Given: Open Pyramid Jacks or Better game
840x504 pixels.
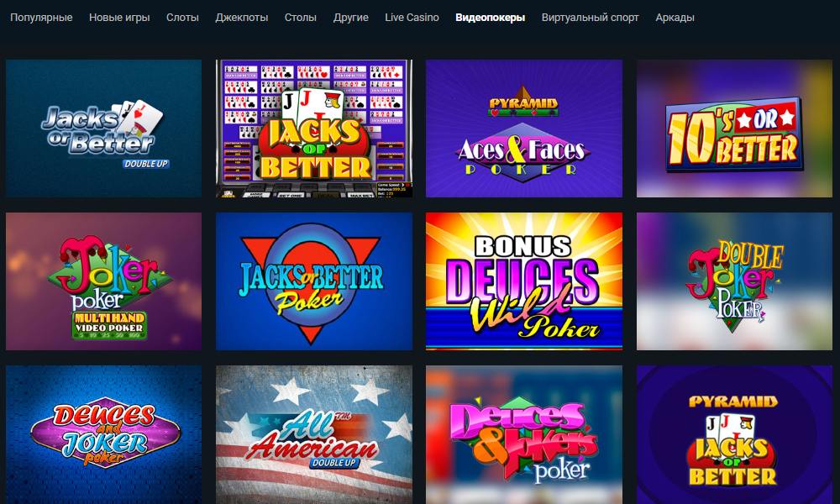Looking at the screenshot, I should pyautogui.click(x=734, y=434).
